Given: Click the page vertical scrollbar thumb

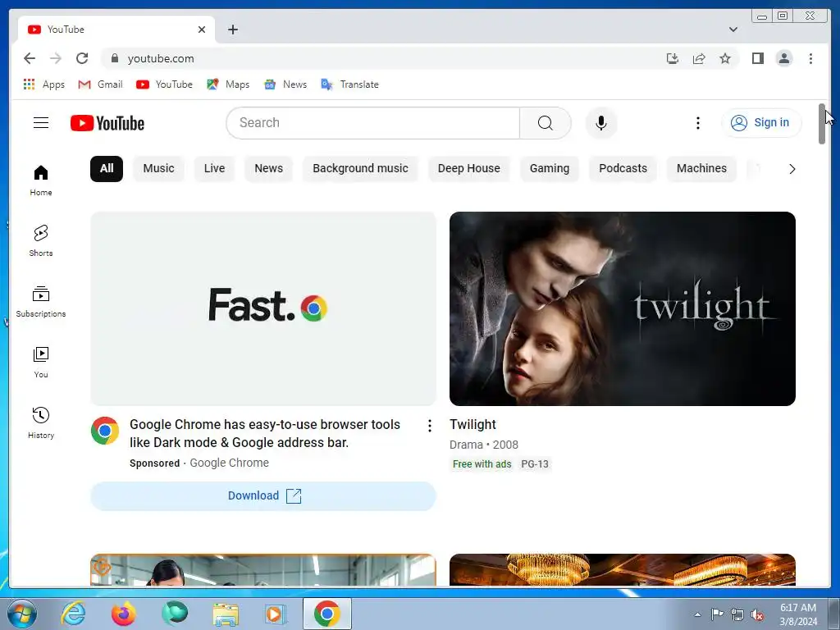Looking at the screenshot, I should [822, 124].
